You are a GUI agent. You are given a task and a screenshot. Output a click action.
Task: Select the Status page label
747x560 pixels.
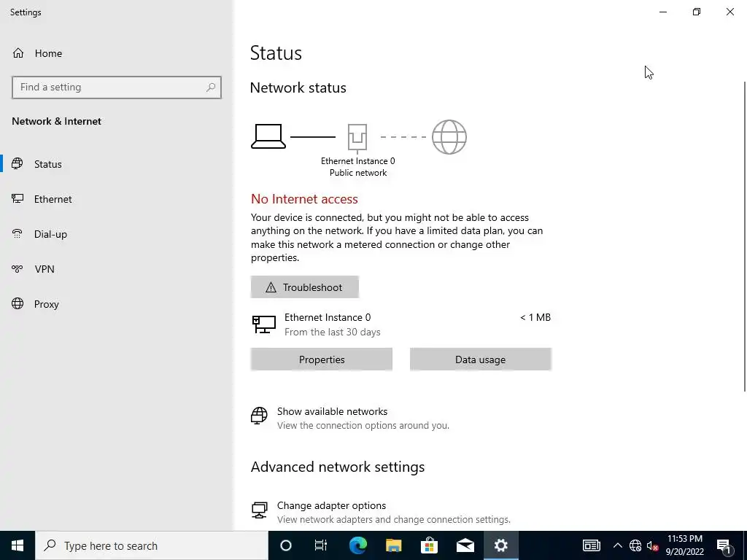click(x=48, y=164)
